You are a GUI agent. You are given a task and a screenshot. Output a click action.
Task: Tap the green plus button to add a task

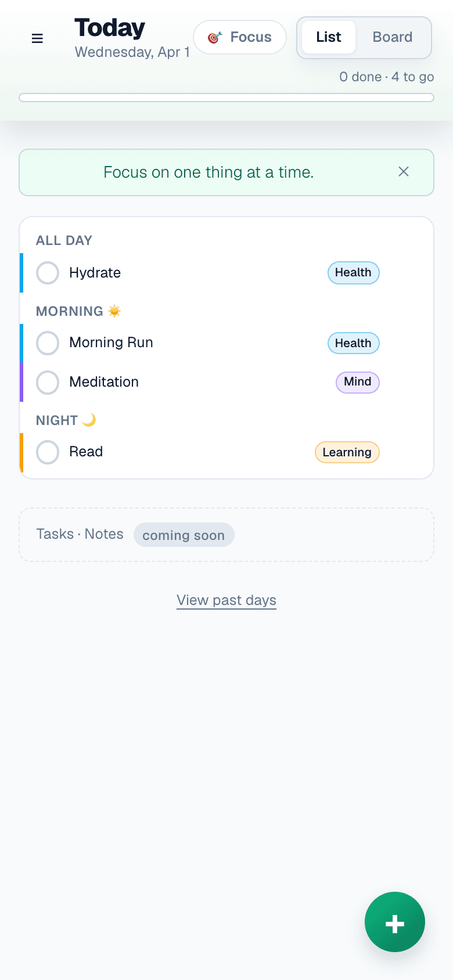click(395, 922)
